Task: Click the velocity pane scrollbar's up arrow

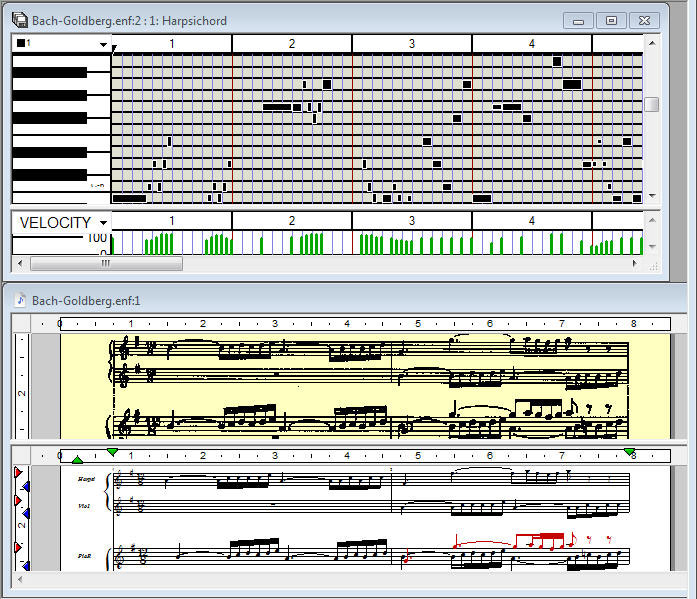Action: click(x=652, y=220)
